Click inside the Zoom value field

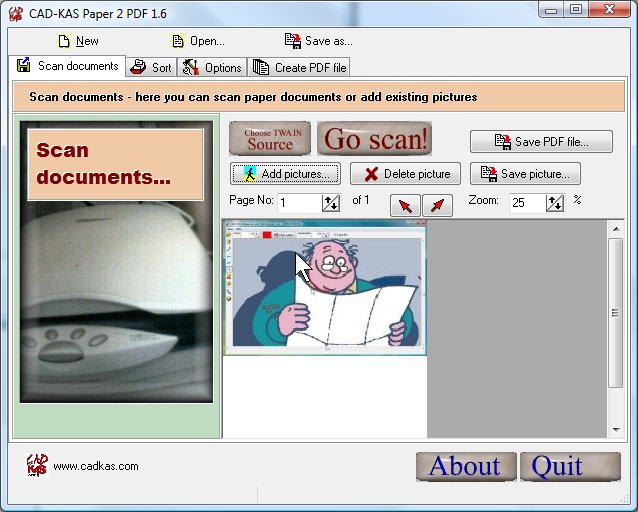525,203
